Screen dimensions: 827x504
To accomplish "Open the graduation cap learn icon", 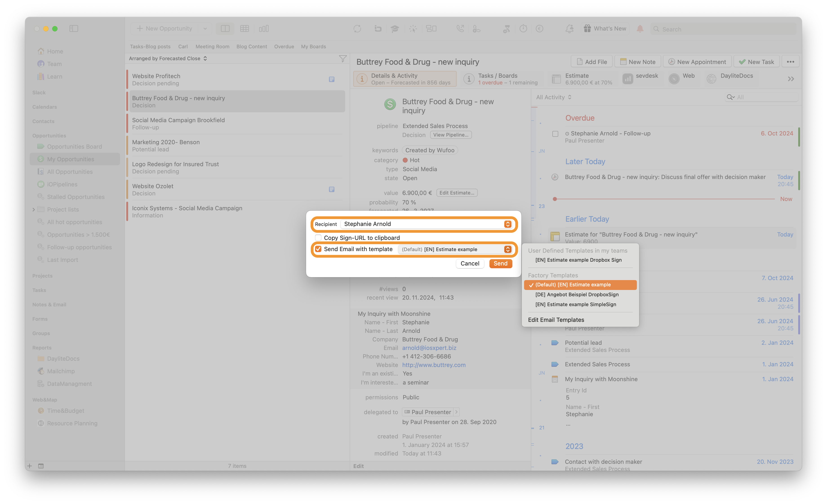I will [395, 29].
